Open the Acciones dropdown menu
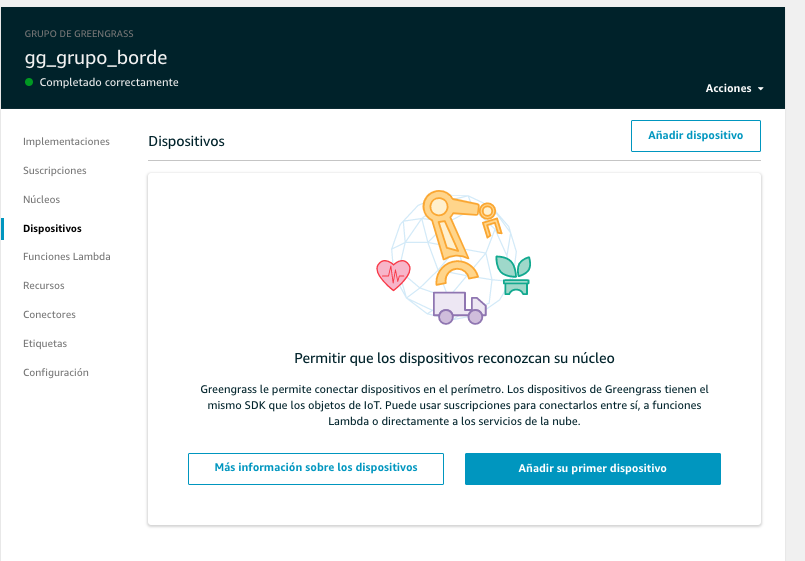 pos(734,88)
